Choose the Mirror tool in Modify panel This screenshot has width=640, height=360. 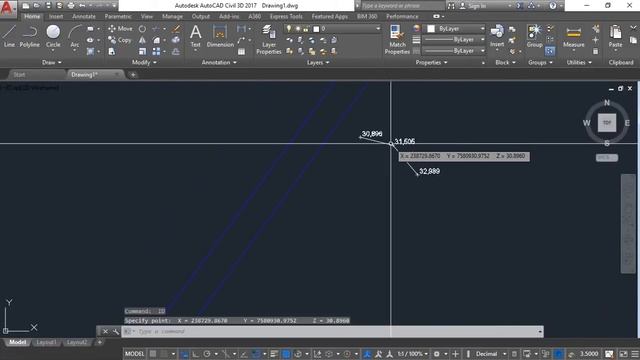[142, 40]
